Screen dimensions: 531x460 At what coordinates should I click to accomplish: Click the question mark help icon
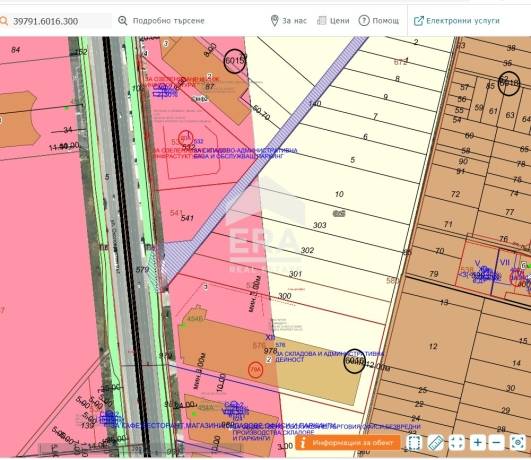click(x=364, y=21)
